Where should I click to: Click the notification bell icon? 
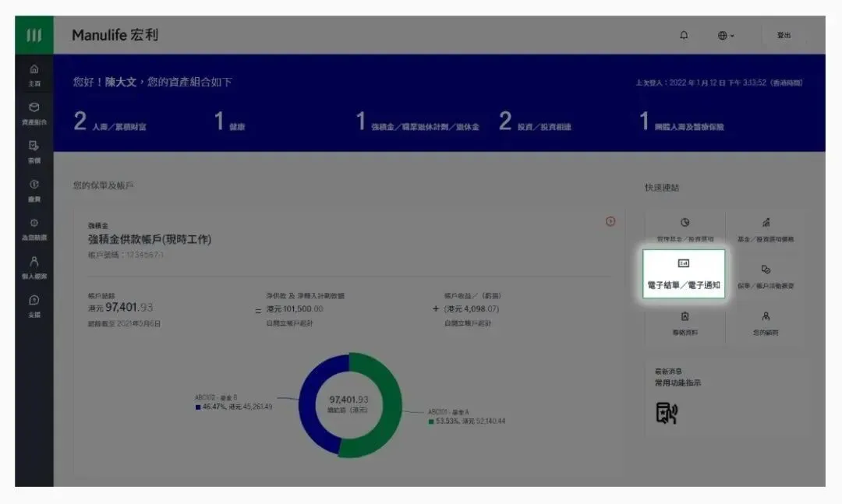tap(684, 35)
